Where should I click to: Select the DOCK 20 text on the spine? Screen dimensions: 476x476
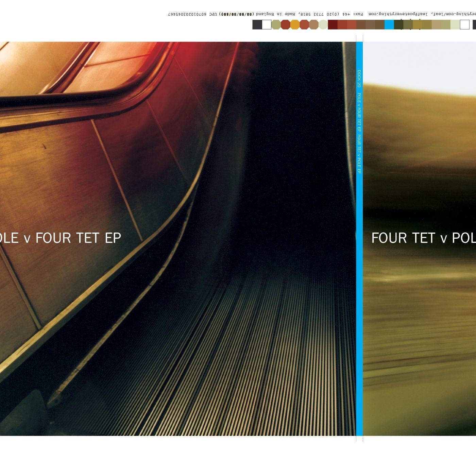(x=359, y=79)
